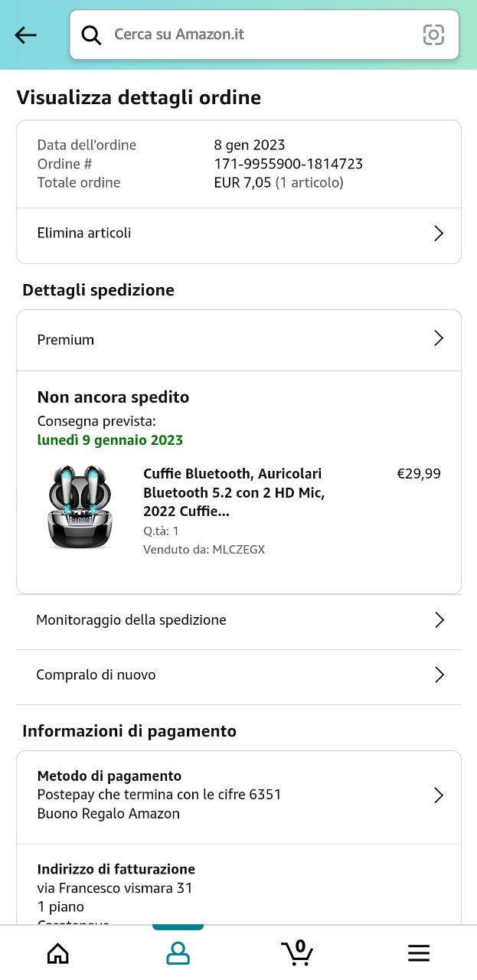The height and width of the screenshot is (980, 477).
Task: Open the shopping cart icon
Action: point(297,952)
